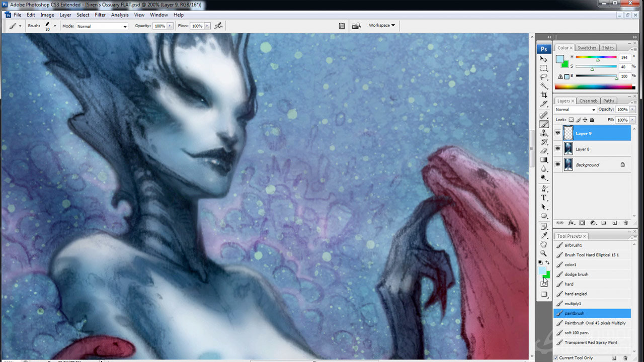Choose the hard angled tool preset
Image resolution: width=644 pixels, height=362 pixels.
point(592,294)
